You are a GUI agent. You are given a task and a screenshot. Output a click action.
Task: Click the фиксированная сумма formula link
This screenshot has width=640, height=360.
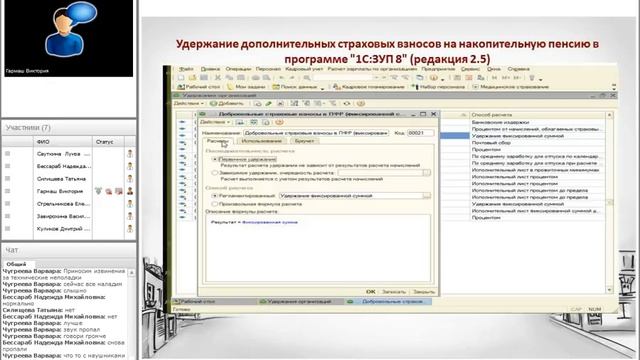coord(270,222)
